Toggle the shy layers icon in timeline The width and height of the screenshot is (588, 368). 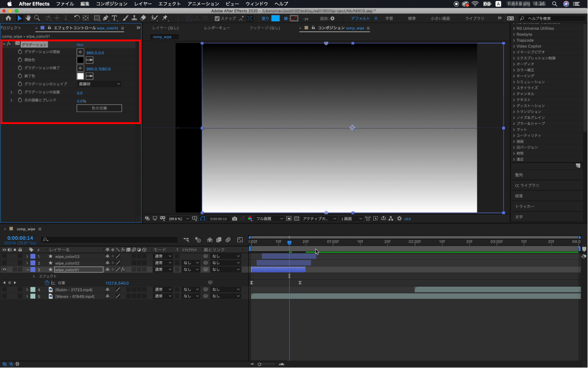(210, 240)
